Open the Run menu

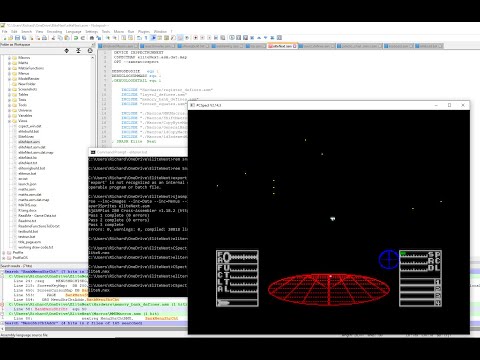tap(131, 32)
